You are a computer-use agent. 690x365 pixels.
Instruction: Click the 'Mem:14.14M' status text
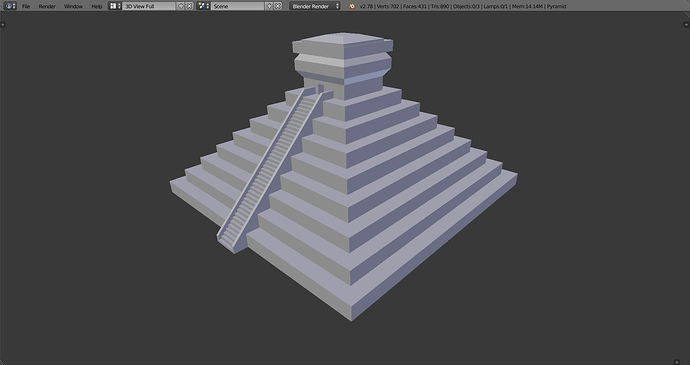point(528,6)
